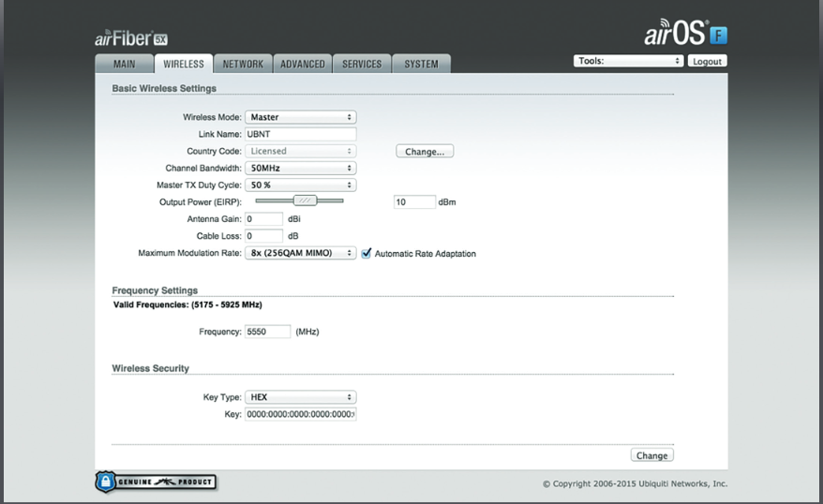Open the MAIN tab

pos(125,64)
